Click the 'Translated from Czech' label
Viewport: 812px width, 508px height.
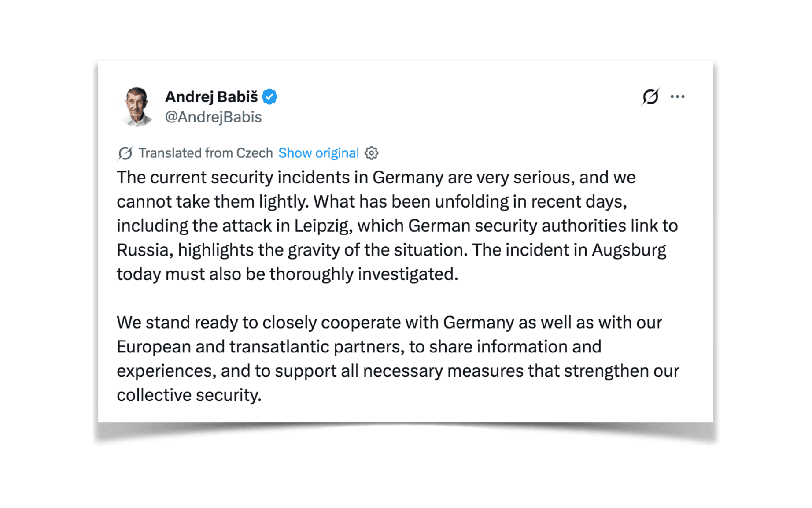pyautogui.click(x=206, y=153)
